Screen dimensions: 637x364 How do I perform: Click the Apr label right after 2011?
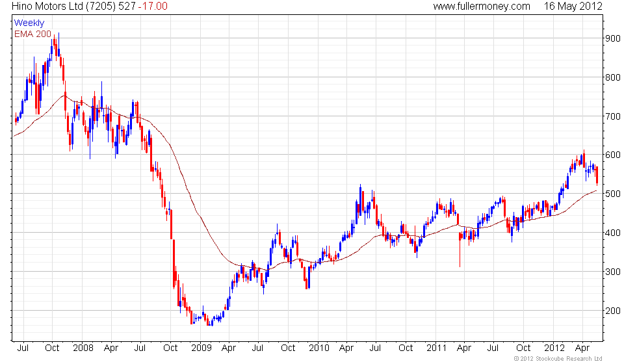click(464, 348)
